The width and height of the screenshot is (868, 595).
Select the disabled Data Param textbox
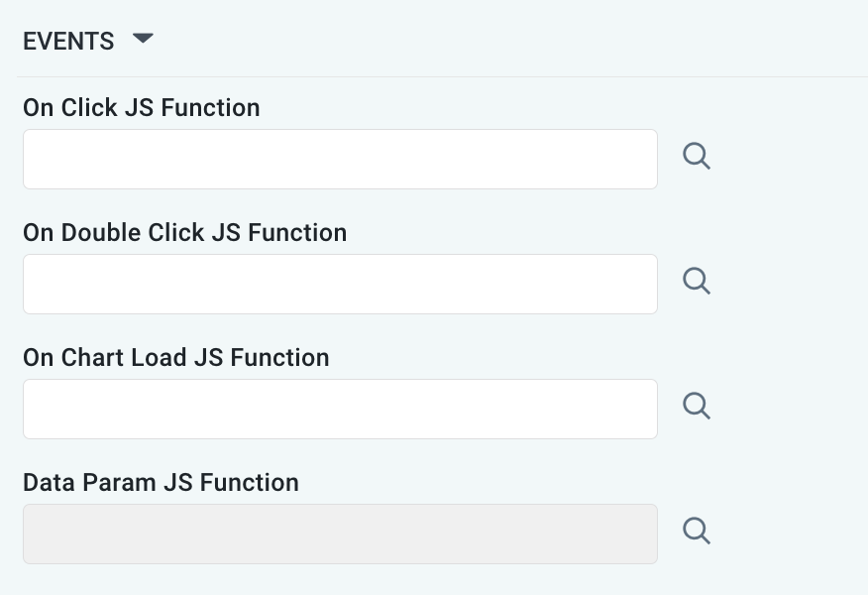(340, 534)
